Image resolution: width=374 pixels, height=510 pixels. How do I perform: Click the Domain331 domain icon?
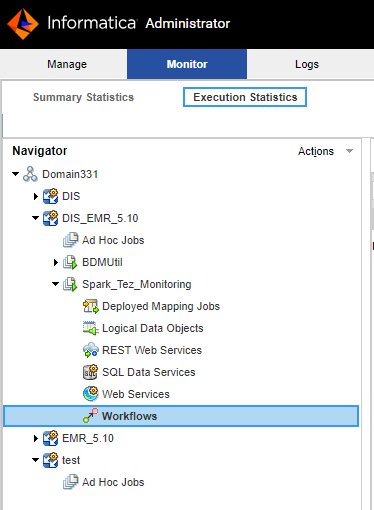pos(30,174)
